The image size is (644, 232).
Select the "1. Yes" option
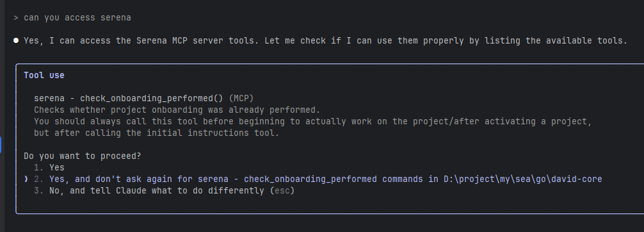(49, 168)
